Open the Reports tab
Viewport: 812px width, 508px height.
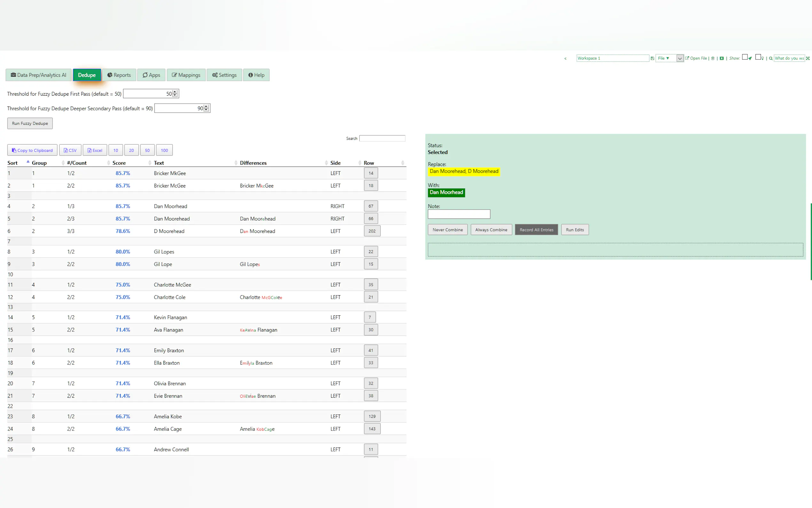[x=119, y=75]
